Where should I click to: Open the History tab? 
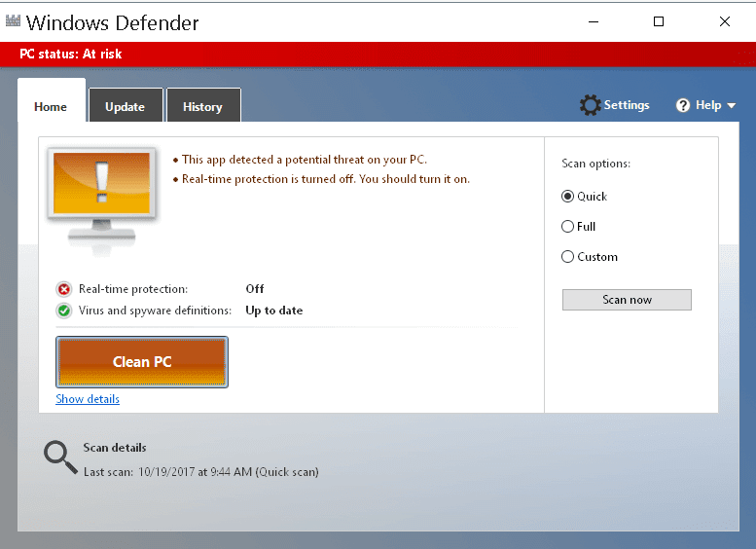[x=203, y=107]
